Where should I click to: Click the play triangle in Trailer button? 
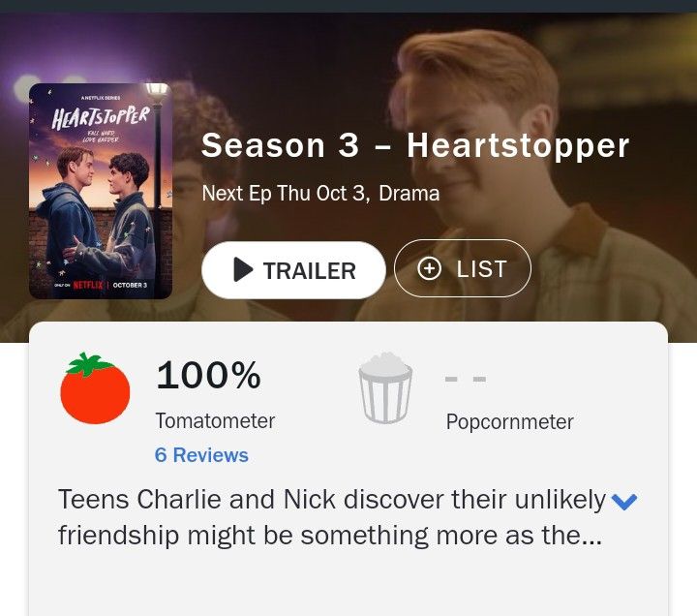click(243, 269)
